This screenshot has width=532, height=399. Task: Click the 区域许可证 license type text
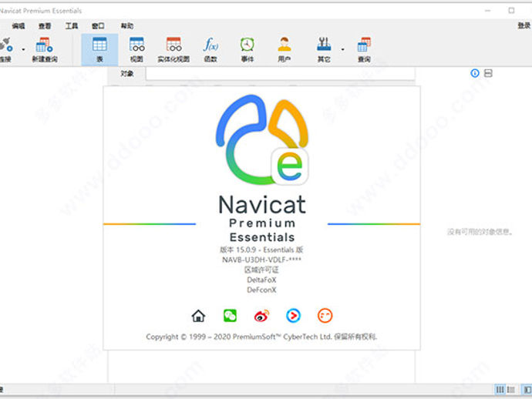(261, 270)
